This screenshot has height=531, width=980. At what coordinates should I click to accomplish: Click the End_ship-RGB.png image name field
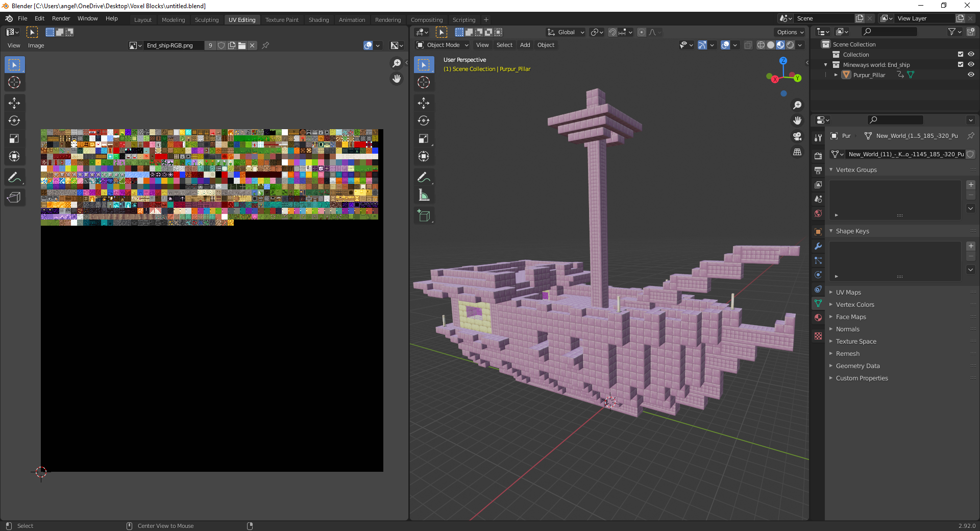(174, 45)
